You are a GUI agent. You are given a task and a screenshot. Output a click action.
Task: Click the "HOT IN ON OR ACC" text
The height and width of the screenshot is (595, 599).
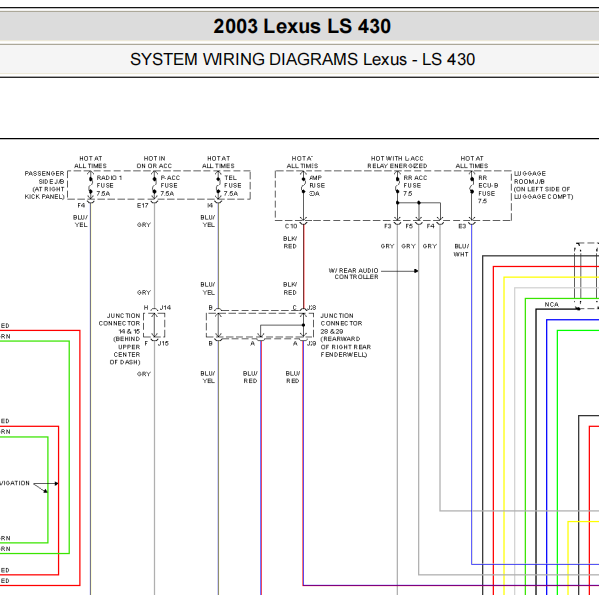click(x=154, y=162)
